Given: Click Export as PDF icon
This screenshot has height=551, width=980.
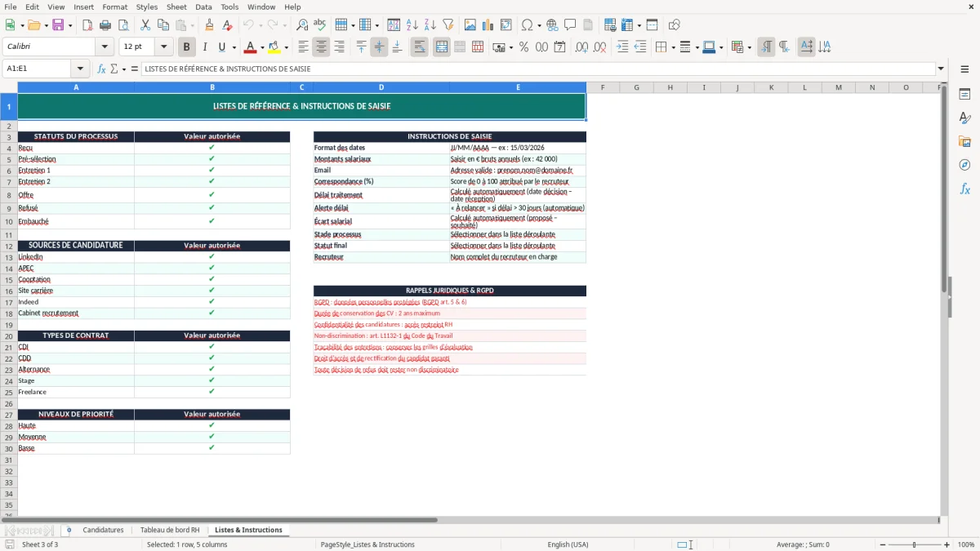Looking at the screenshot, I should click(87, 25).
